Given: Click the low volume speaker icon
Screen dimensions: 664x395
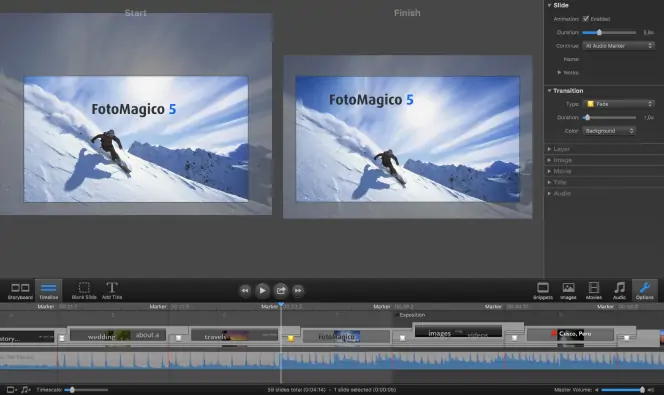Looking at the screenshot, I should [x=597, y=390].
